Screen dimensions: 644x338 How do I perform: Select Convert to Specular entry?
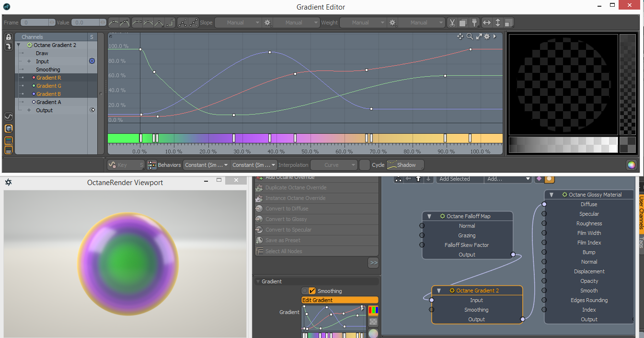coord(317,230)
